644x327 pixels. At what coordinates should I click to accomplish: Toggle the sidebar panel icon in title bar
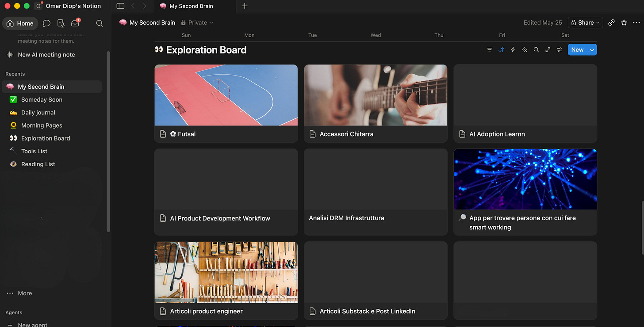(120, 6)
